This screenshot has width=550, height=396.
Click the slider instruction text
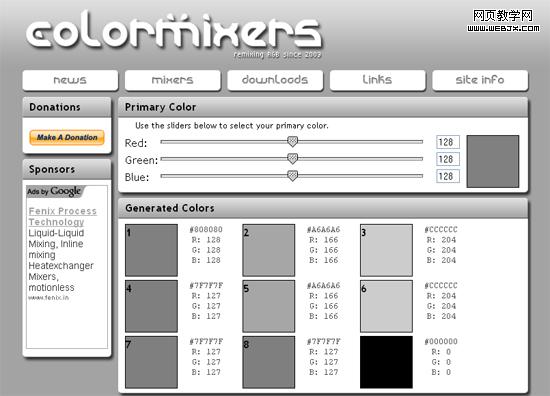pos(232,126)
